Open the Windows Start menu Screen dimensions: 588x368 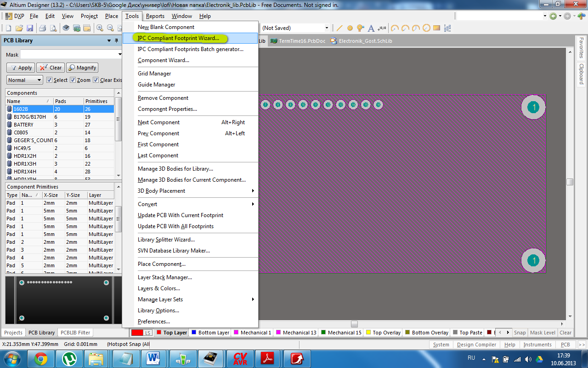pyautogui.click(x=12, y=358)
